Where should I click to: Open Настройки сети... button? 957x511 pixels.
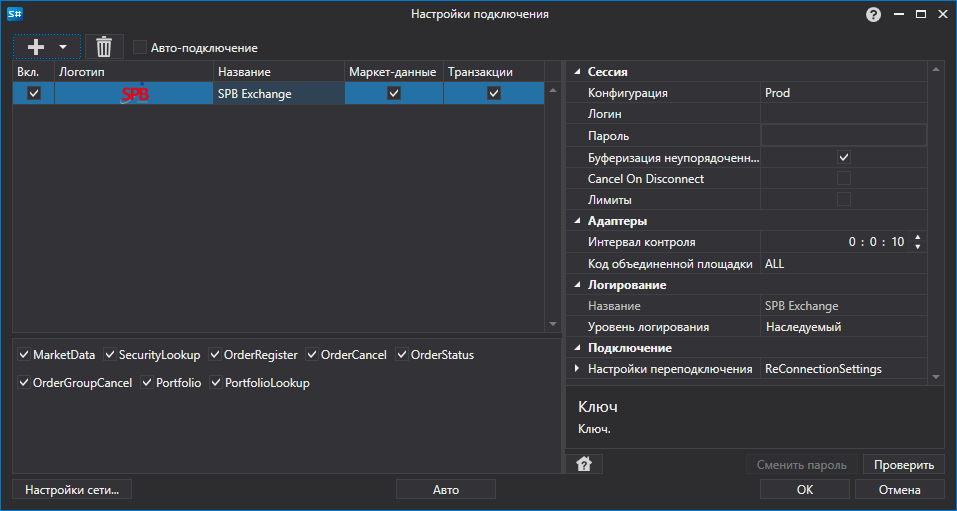72,489
